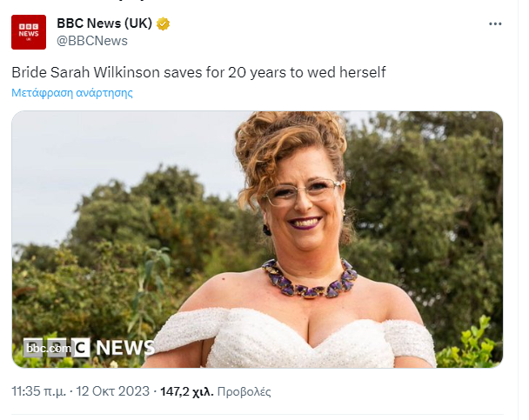Visit the @BBCNews handle link
The width and height of the screenshot is (529, 420).
pos(92,41)
